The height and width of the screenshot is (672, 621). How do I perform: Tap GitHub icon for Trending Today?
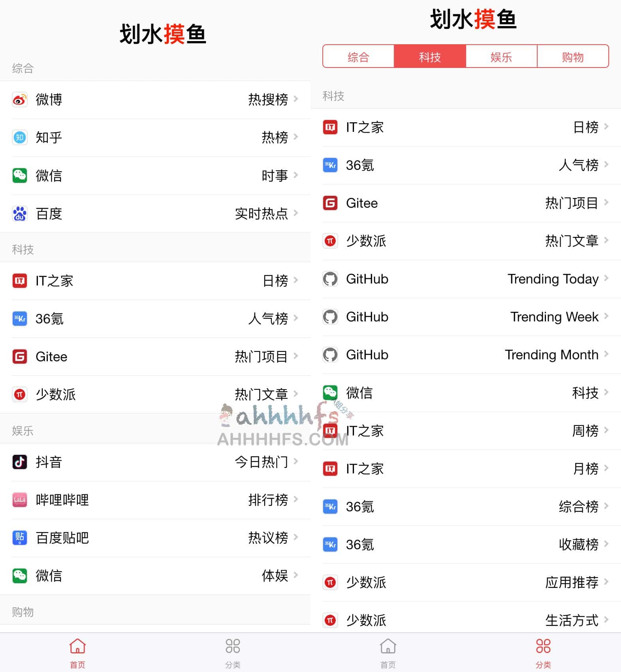point(330,279)
